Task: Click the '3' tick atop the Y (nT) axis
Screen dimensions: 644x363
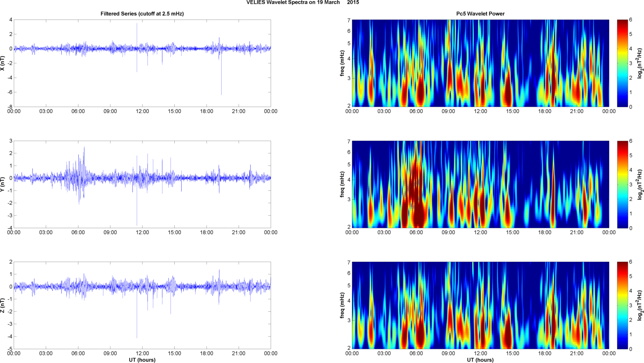Action: [x=11, y=141]
